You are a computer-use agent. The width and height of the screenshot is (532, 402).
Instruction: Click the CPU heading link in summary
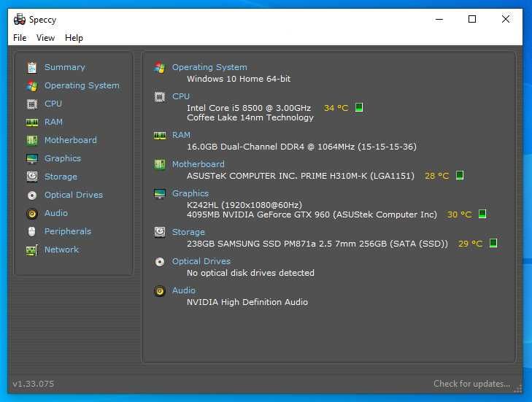(181, 96)
